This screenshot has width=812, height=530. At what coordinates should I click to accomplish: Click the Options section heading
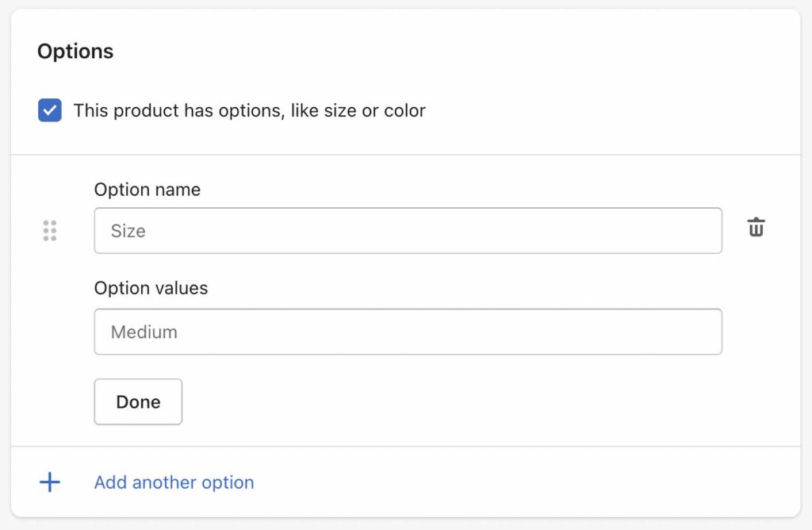(x=75, y=52)
